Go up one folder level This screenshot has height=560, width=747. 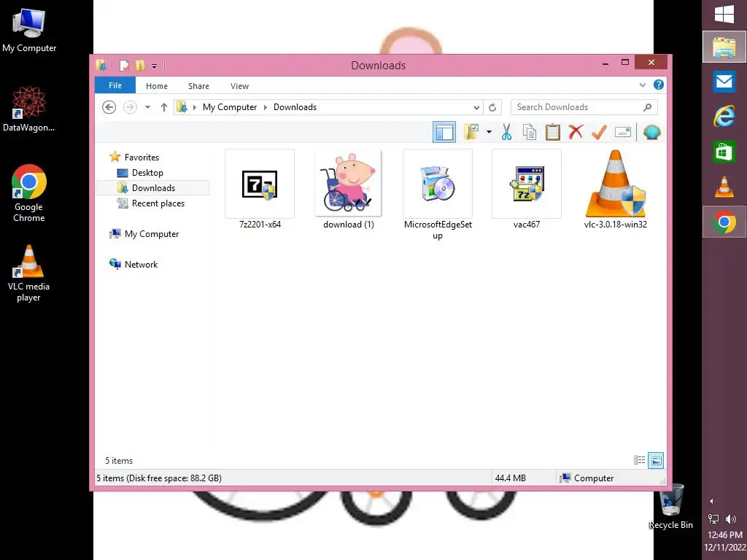pyautogui.click(x=164, y=107)
